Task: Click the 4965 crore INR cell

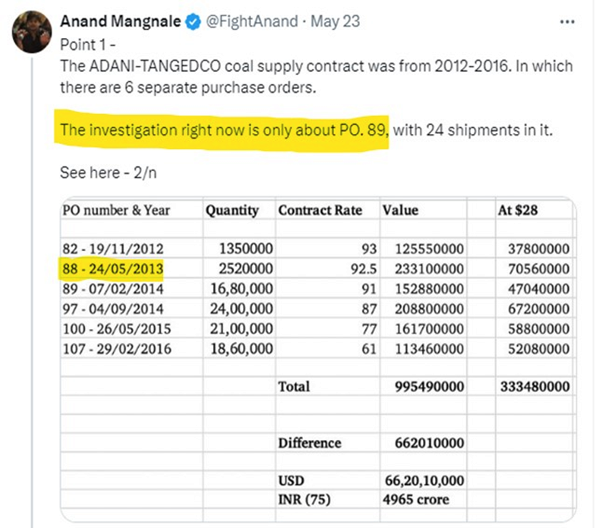Action: 416,500
